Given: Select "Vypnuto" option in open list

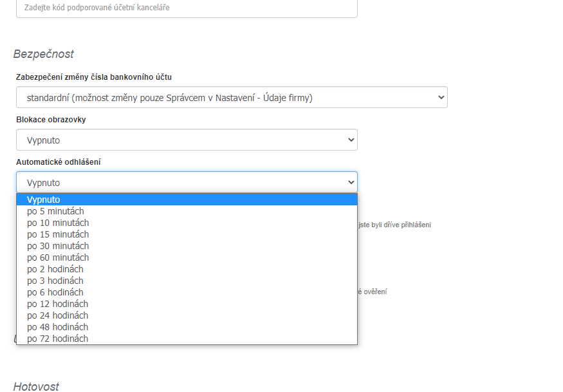Looking at the screenshot, I should click(44, 200).
